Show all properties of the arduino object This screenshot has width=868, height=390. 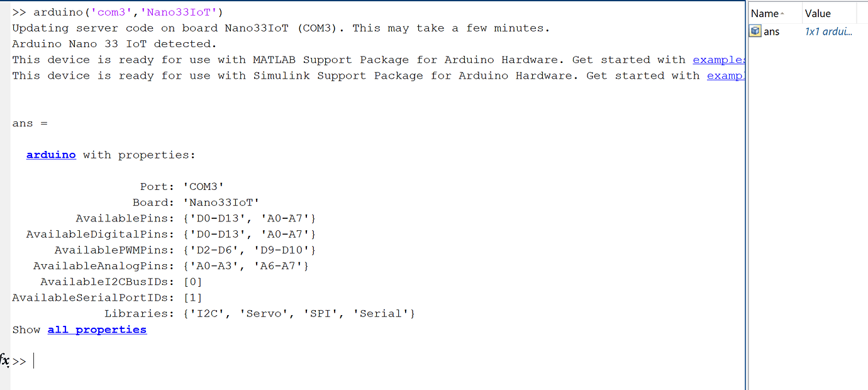[96, 329]
